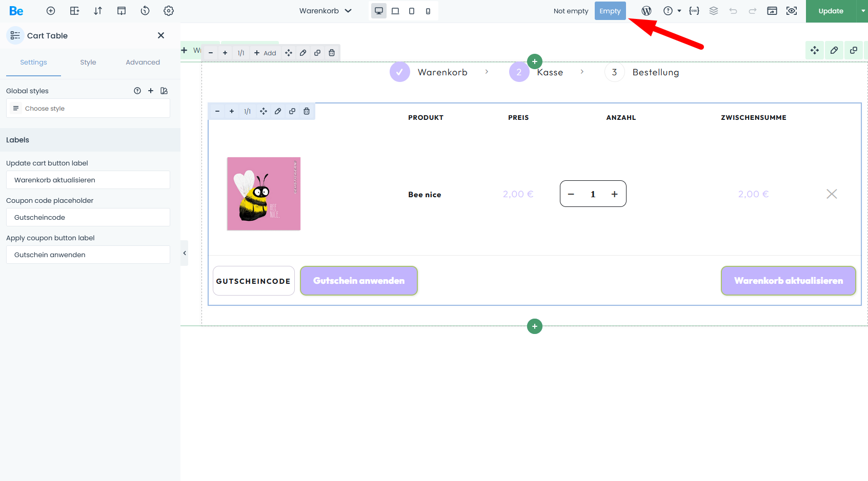Open the navigator layers icon
Image resolution: width=868 pixels, height=481 pixels.
713,11
